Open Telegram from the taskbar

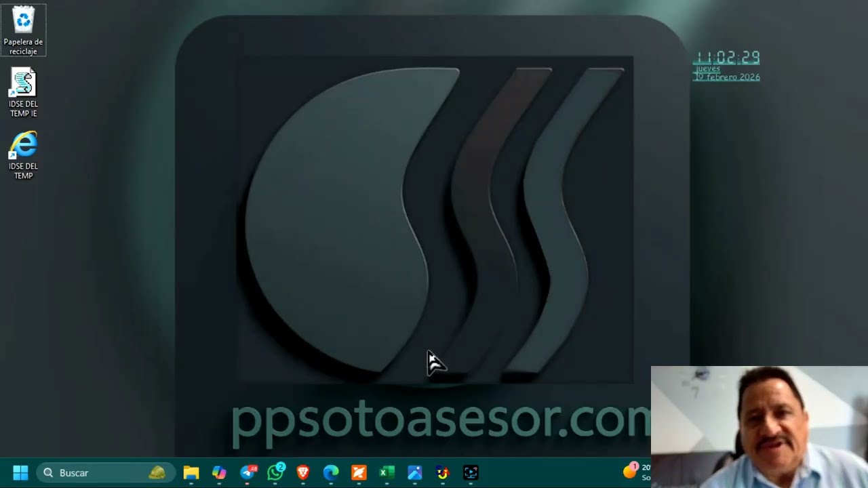click(248, 472)
